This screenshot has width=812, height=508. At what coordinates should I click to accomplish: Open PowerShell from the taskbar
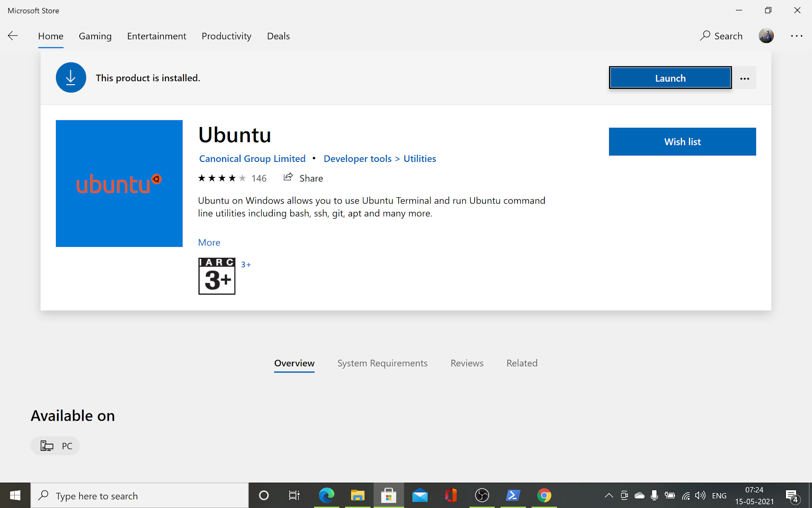click(x=513, y=495)
